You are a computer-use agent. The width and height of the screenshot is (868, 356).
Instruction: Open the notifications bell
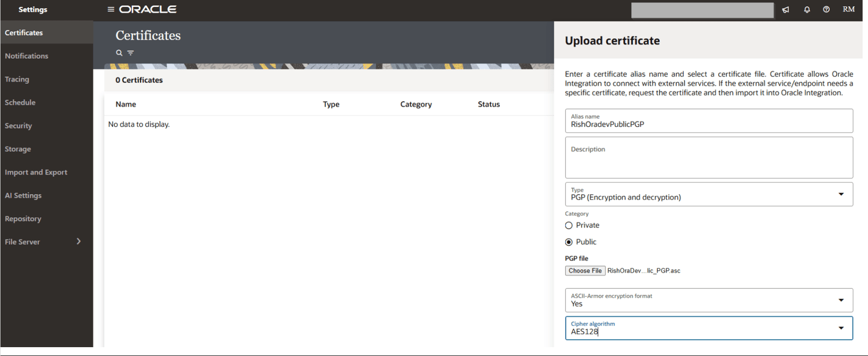(x=807, y=10)
